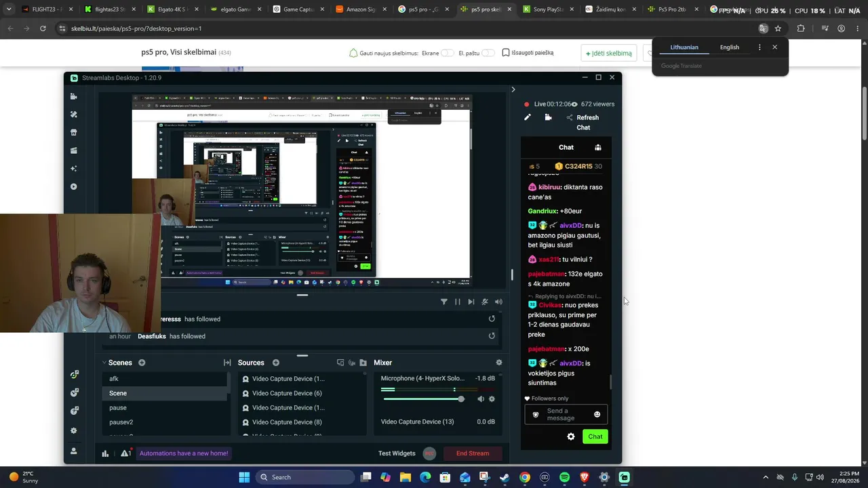Viewport: 868px width, 488px height.
Task: Mute the Microphone in the Mixer
Action: pos(480,399)
